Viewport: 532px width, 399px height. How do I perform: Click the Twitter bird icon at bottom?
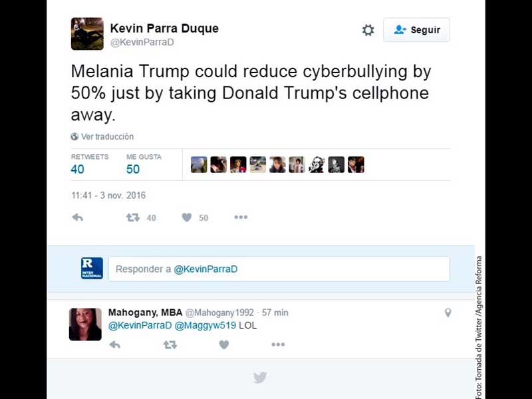[260, 377]
